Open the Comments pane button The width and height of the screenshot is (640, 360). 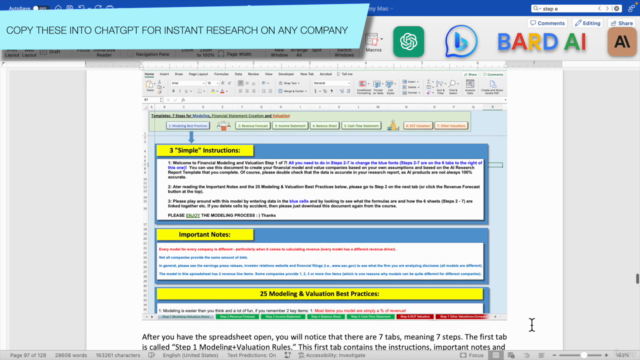[x=547, y=23]
